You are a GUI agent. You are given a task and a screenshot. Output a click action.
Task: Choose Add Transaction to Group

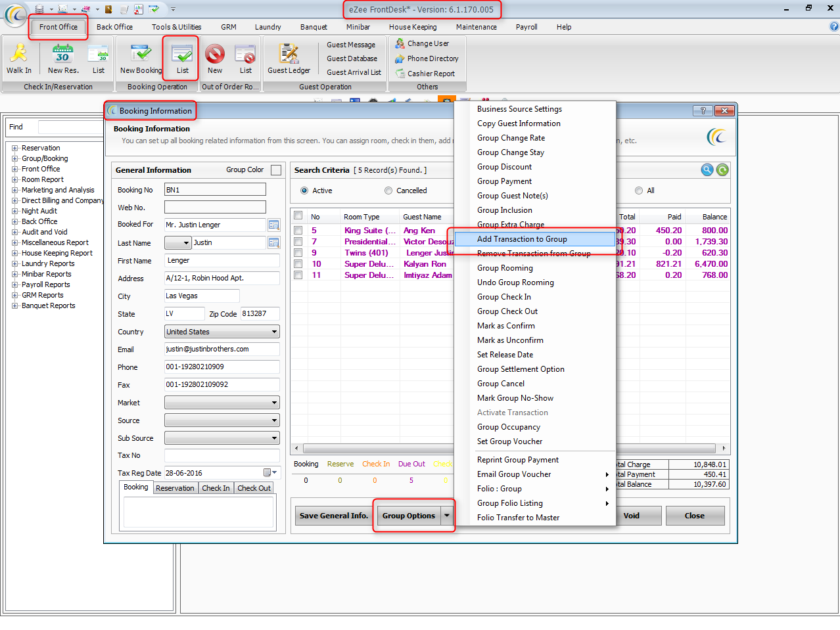click(535, 239)
